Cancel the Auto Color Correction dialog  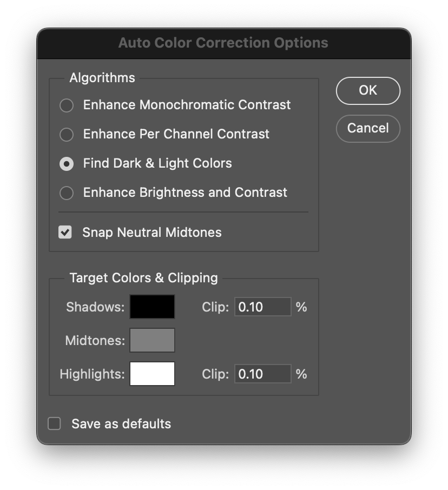368,128
